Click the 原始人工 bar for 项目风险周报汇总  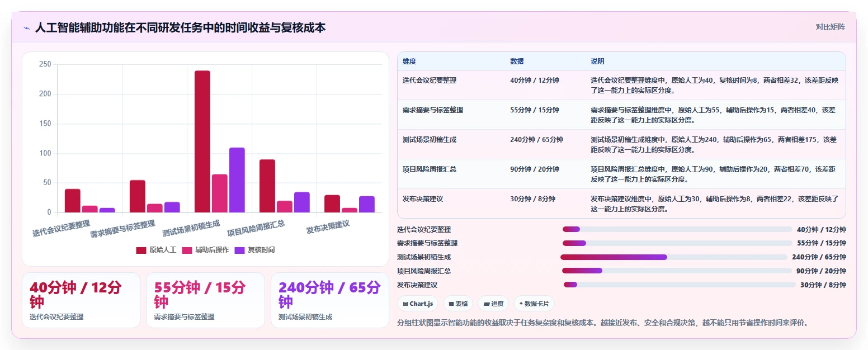(x=267, y=186)
